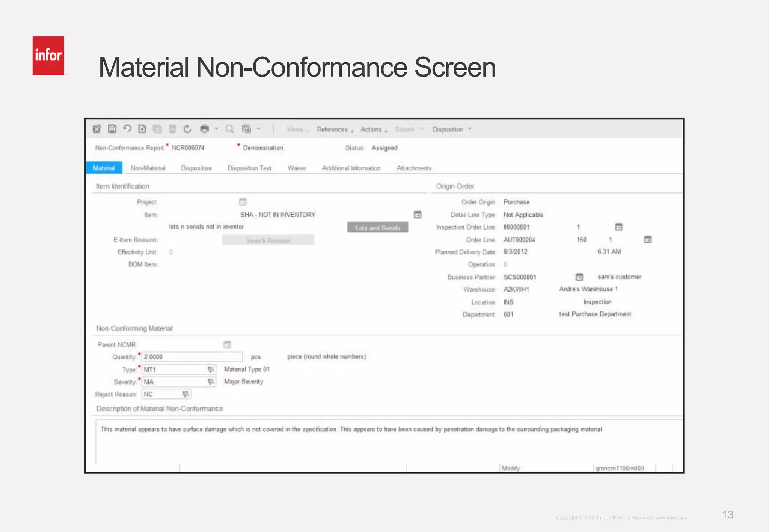Click the Quantity input field
This screenshot has height=532, width=769.
tap(191, 357)
